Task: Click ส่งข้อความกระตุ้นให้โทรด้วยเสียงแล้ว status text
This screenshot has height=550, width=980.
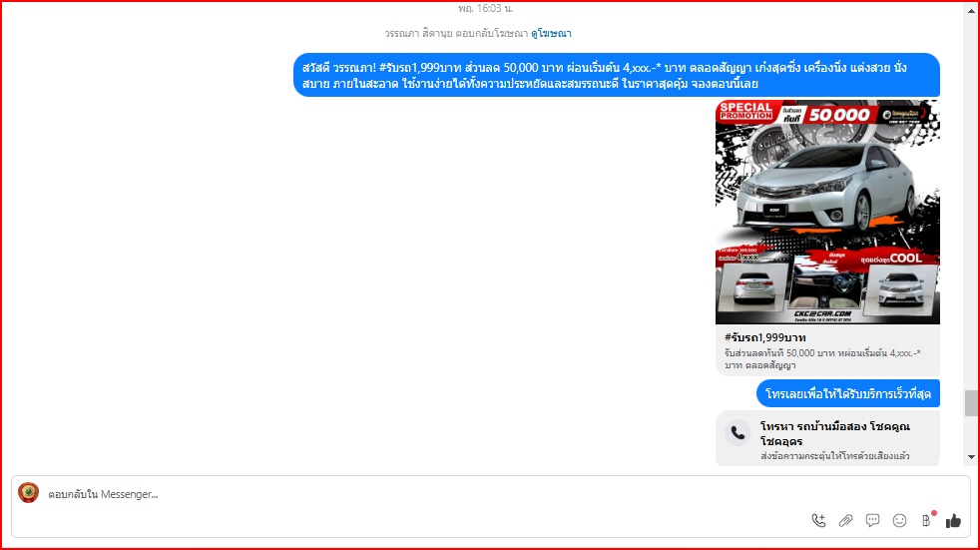Action: (835, 456)
